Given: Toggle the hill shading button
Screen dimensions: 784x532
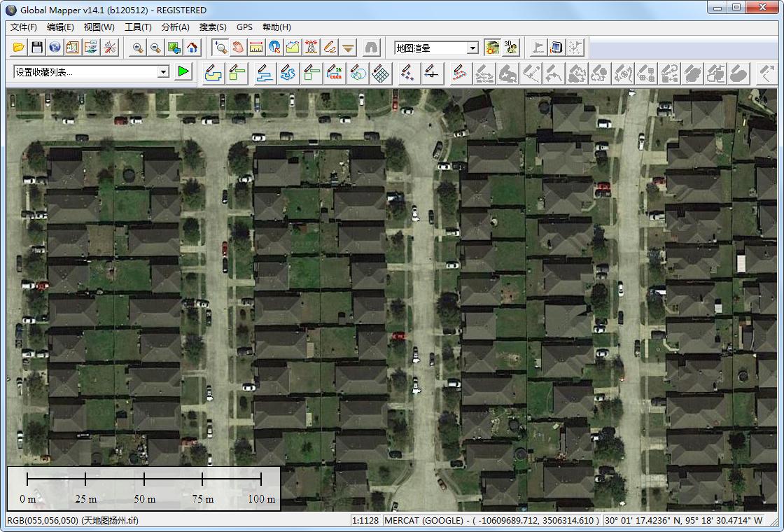Looking at the screenshot, I should point(493,48).
